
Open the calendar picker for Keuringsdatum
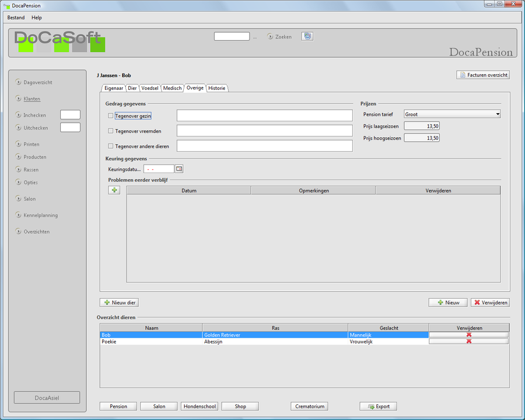179,169
